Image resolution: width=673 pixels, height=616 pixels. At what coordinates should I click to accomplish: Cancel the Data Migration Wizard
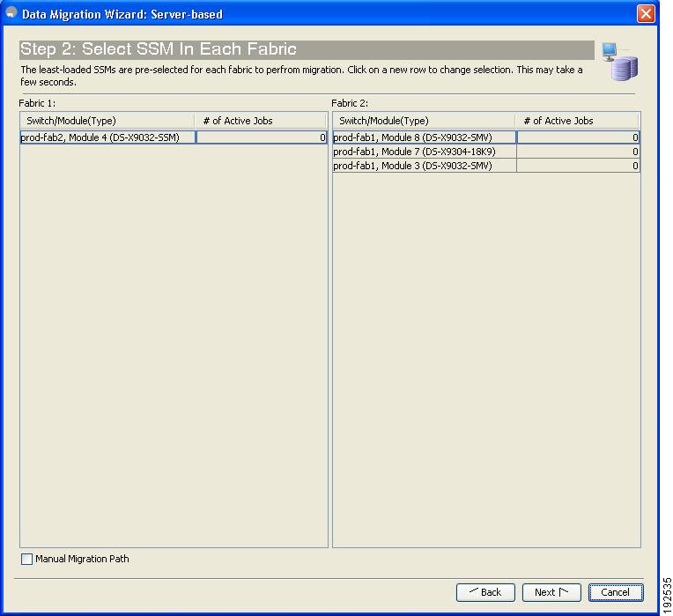coord(616,592)
